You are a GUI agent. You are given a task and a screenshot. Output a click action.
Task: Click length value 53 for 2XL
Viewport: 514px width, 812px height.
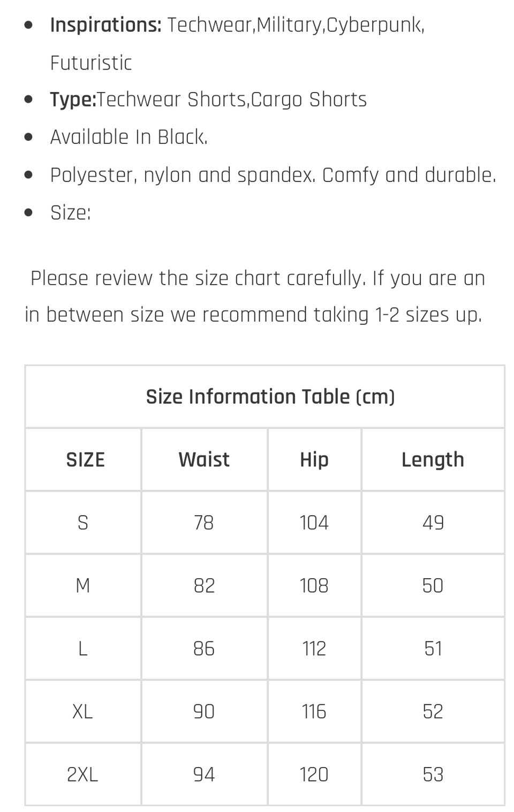433,775
